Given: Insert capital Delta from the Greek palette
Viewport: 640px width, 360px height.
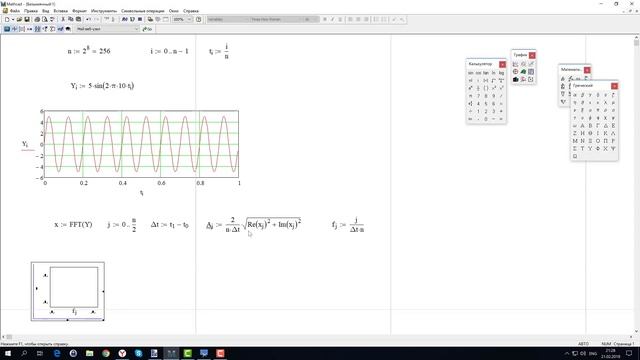Looking at the screenshot, I should [605, 126].
